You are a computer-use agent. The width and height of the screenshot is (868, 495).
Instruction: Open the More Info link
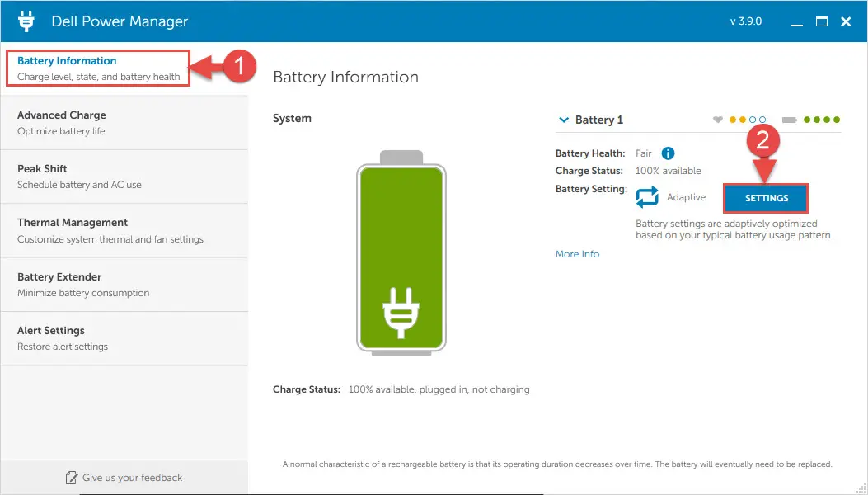pyautogui.click(x=577, y=254)
